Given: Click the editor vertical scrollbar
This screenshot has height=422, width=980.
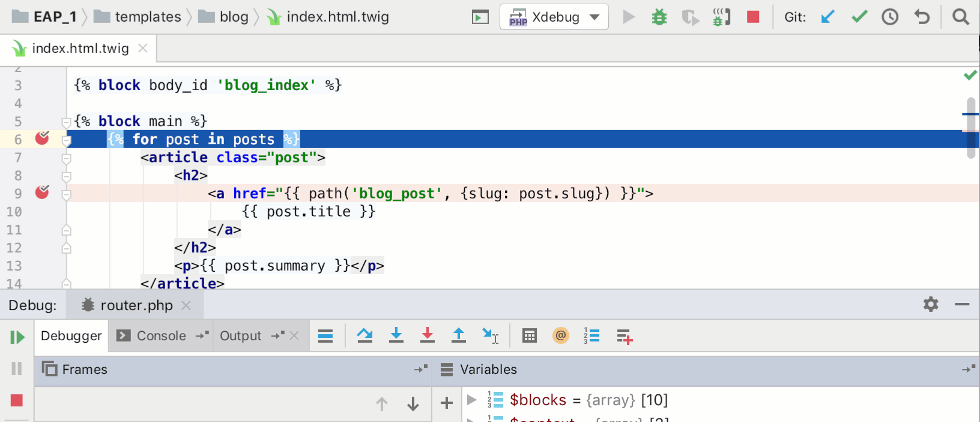Looking at the screenshot, I should 971,128.
